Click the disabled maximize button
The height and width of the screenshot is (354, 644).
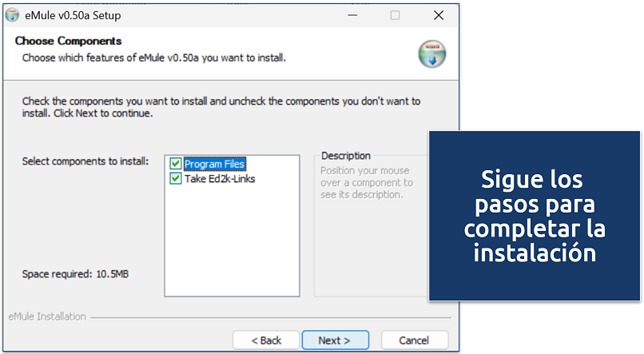pyautogui.click(x=395, y=16)
